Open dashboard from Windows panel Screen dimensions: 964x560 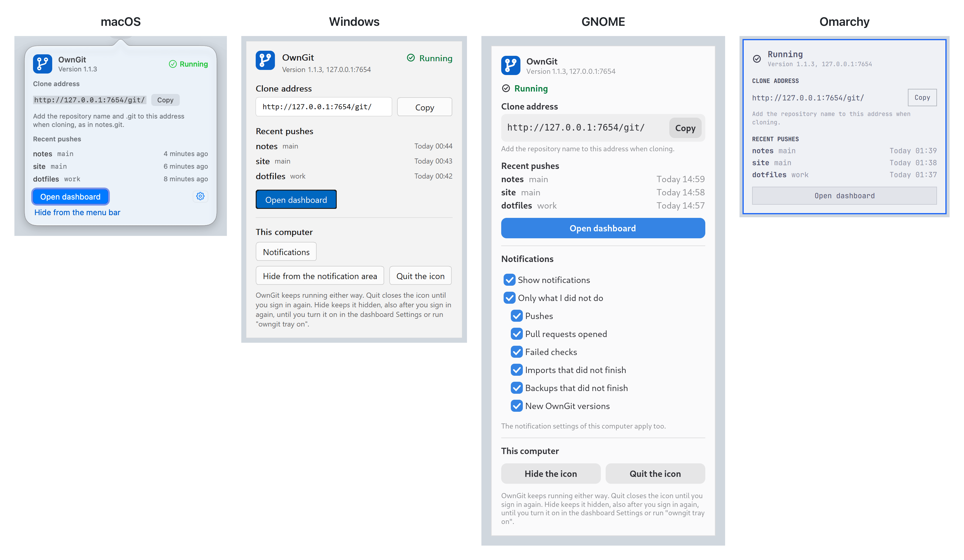[296, 200]
